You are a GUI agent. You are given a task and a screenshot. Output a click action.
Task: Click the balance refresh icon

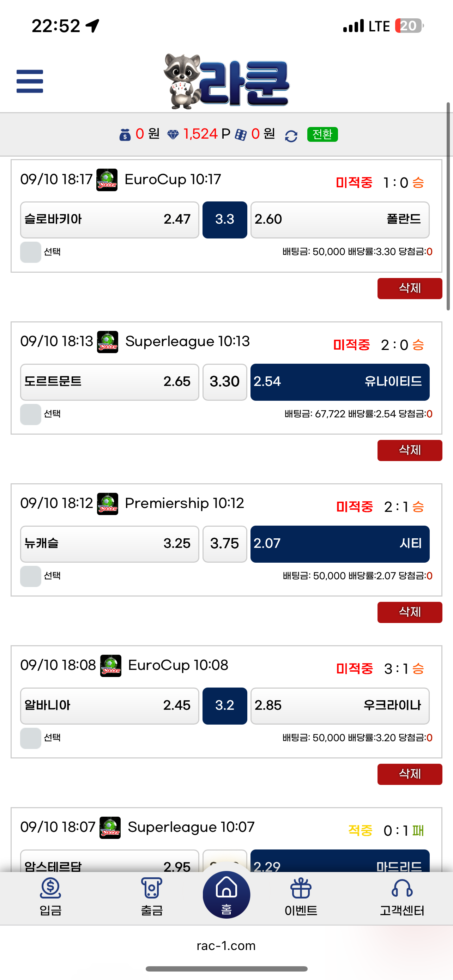click(x=291, y=136)
